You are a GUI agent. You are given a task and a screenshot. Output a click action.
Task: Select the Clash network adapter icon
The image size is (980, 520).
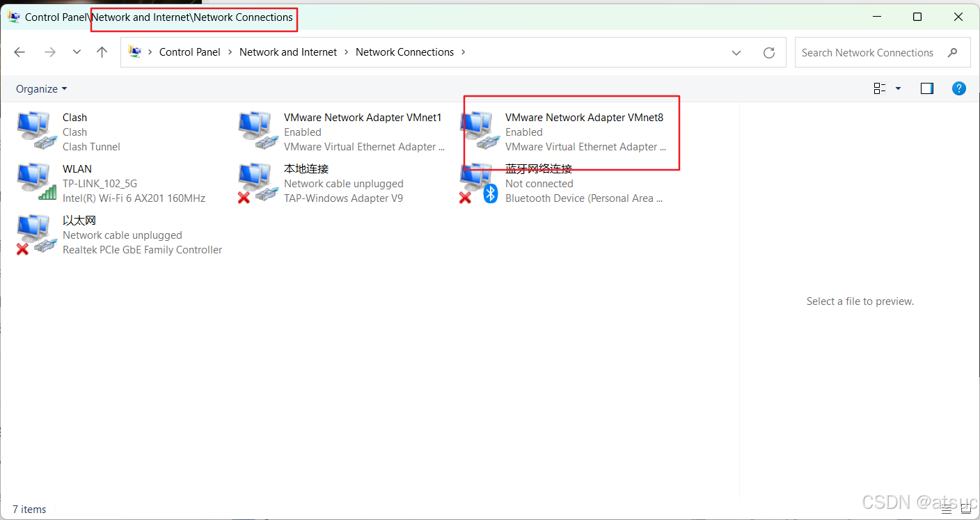(x=35, y=129)
